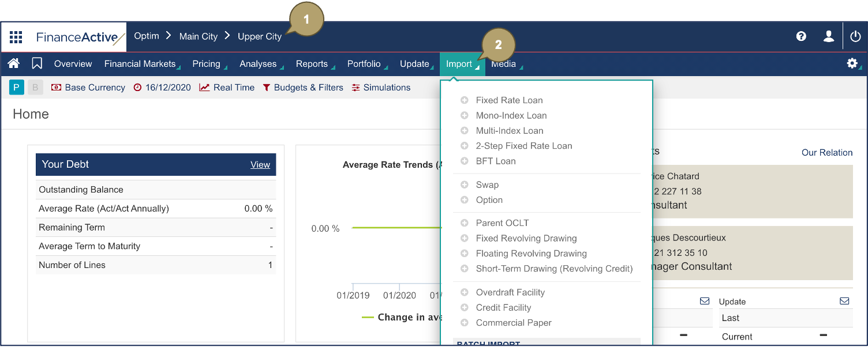
Task: Click the Home house icon
Action: point(13,63)
